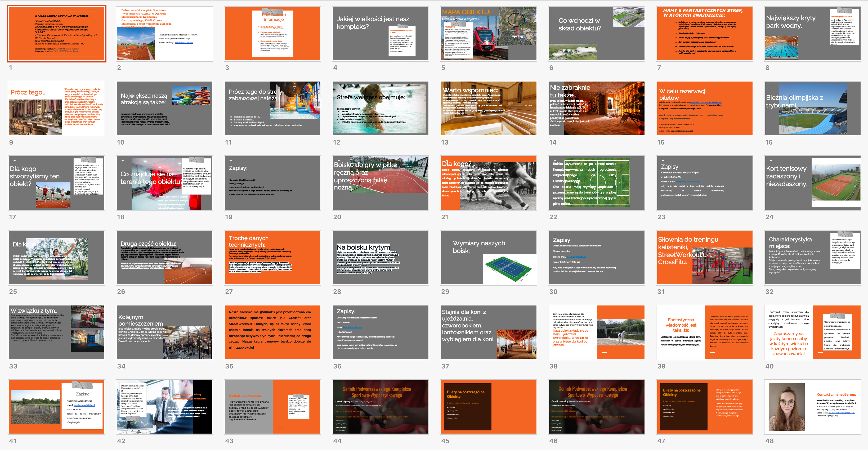
Task: Select slide 45 'Bilety na poszczególne Obiekty'
Action: click(488, 407)
